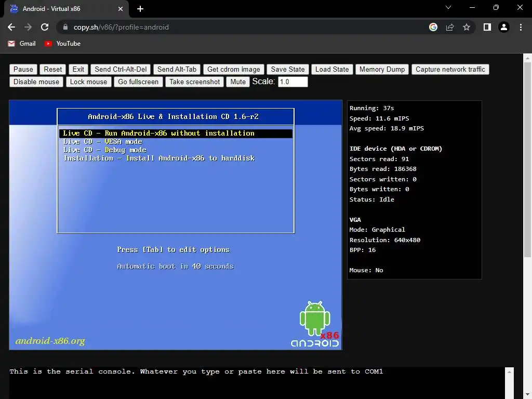
Task: Click Capture network traffic
Action: [450, 69]
